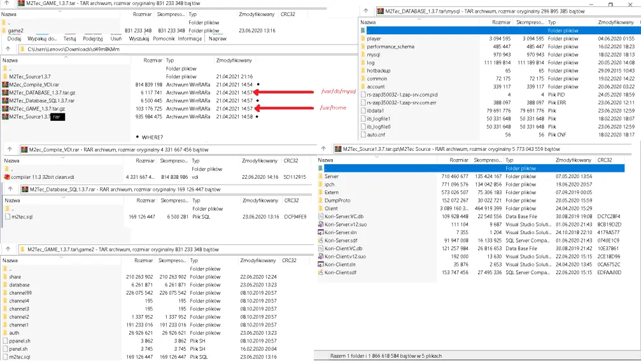Sort by Zmodyfikowany column in Downloads list

(x=234, y=60)
